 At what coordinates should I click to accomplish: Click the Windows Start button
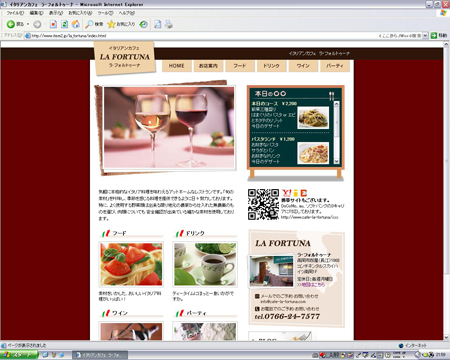[x=19, y=355]
